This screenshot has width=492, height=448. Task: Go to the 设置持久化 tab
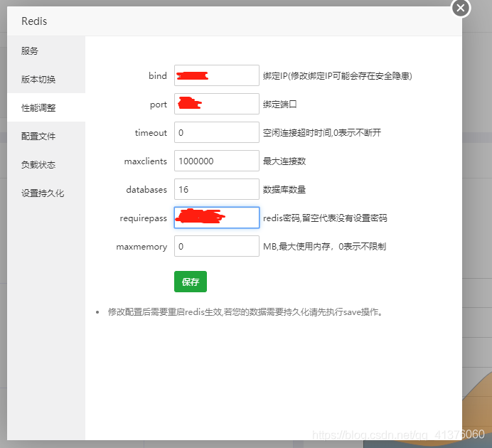[46, 193]
